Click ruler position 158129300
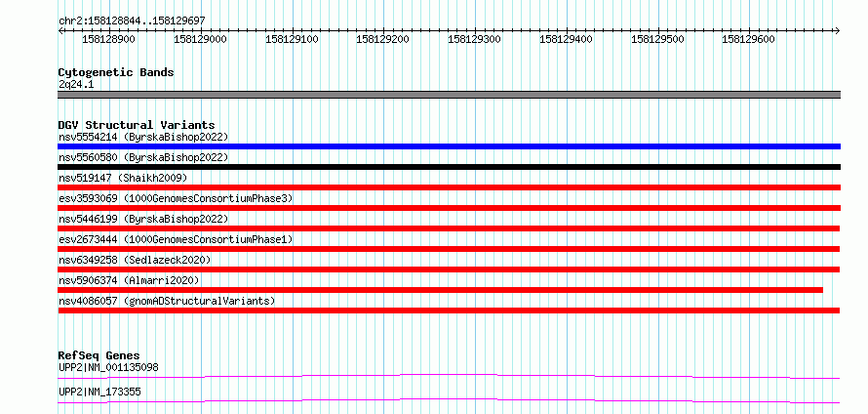Image resolution: width=868 pixels, height=414 pixels. [475, 39]
